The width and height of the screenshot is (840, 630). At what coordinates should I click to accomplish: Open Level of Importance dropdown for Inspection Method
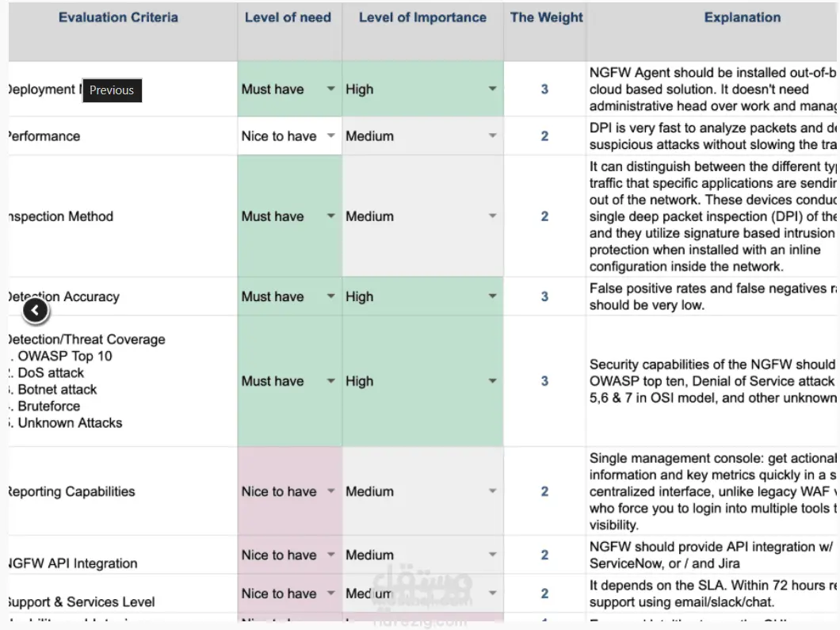click(493, 216)
